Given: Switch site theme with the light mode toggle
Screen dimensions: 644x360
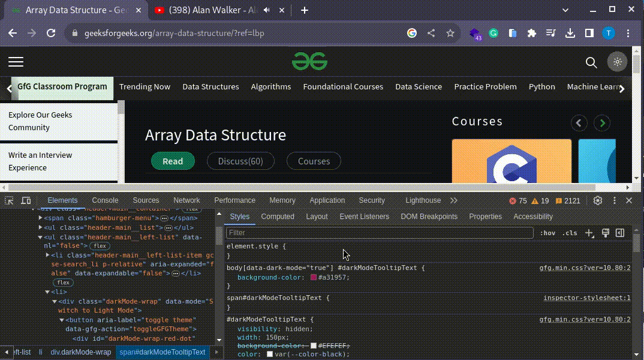Looking at the screenshot, I should [x=617, y=62].
